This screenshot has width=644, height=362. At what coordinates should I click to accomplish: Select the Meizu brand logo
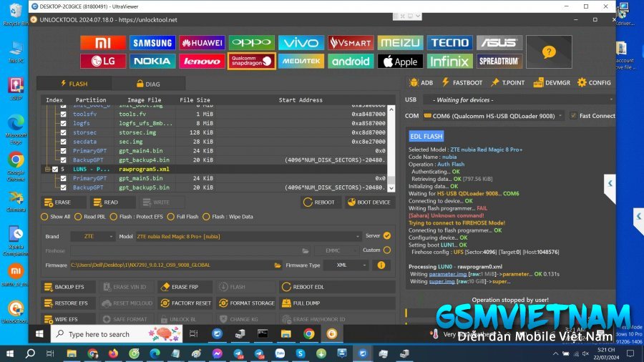400,43
